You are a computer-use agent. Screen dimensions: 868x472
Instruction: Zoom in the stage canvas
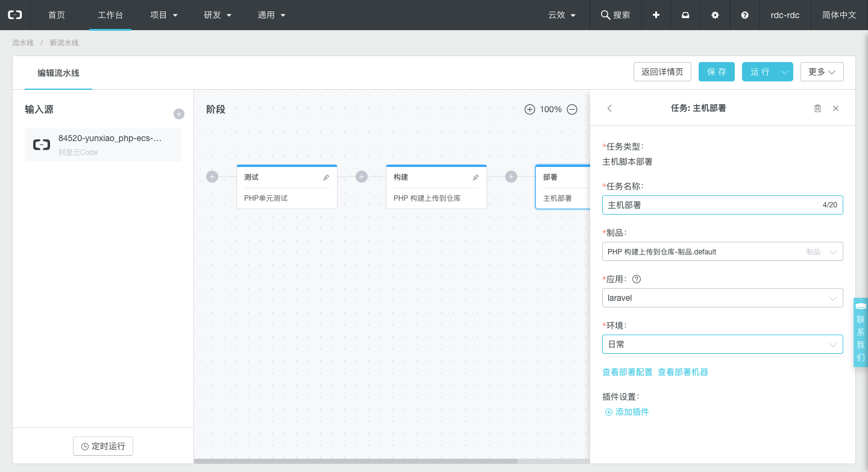(530, 109)
